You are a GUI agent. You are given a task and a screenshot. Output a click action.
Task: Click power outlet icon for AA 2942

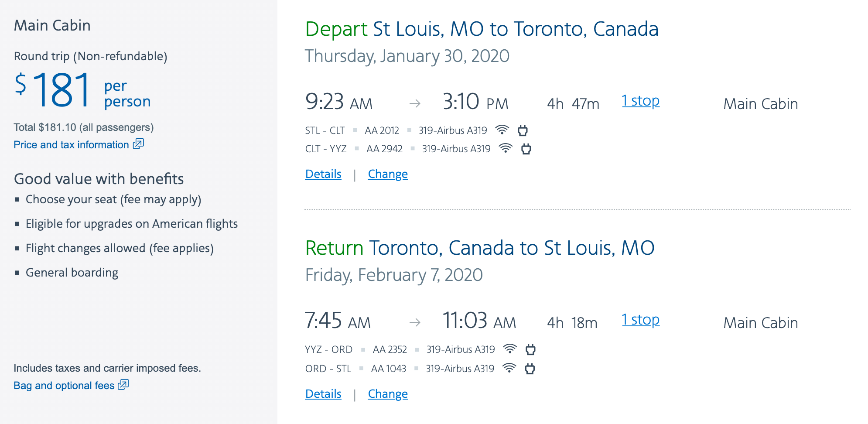tap(526, 149)
